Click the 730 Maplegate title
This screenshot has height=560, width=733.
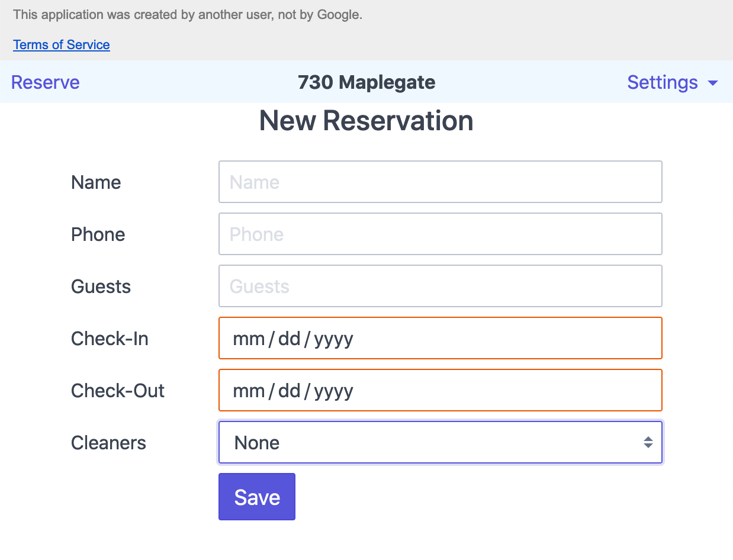pyautogui.click(x=366, y=82)
